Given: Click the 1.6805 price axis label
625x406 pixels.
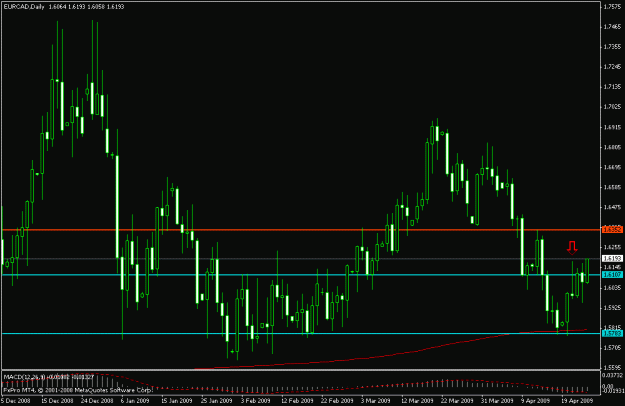Looking at the screenshot, I should 613,147.
